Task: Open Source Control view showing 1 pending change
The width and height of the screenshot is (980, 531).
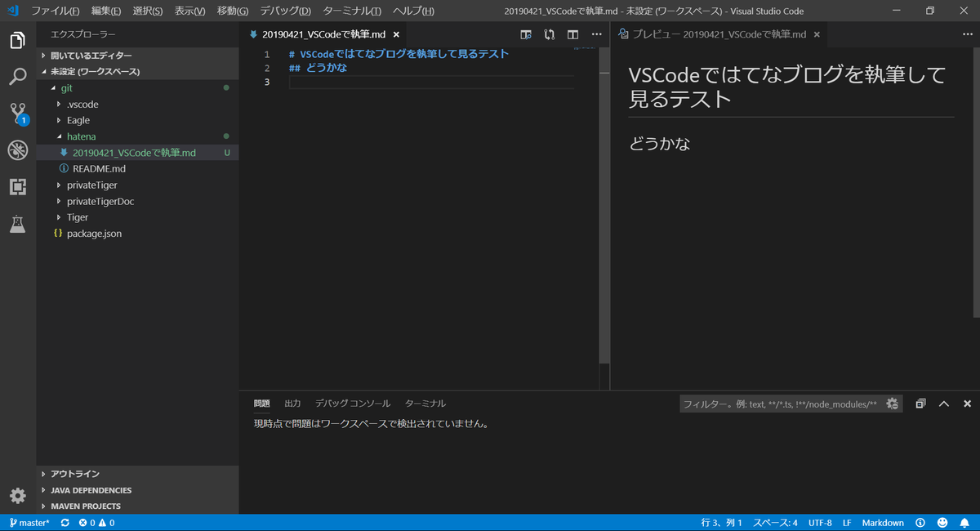Action: (17, 113)
